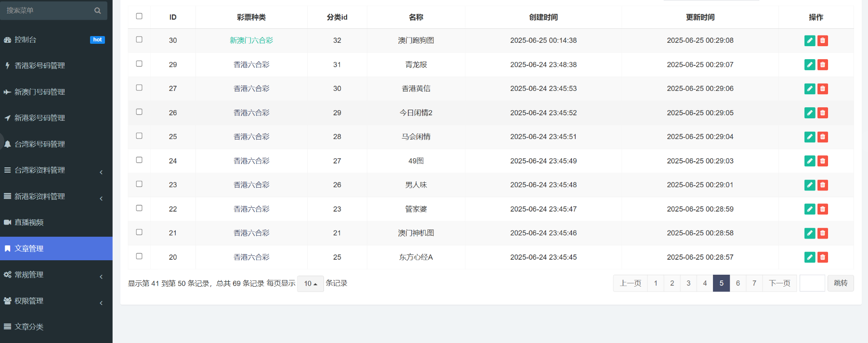This screenshot has height=343, width=868.
Task: Click the hot badge beside 控制台
Action: 97,40
